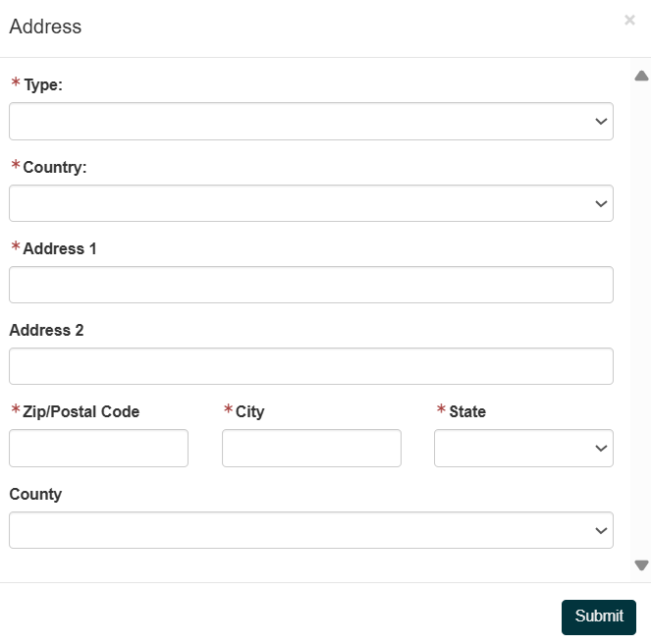The image size is (651, 644).
Task: Click the State label text
Action: [466, 412]
